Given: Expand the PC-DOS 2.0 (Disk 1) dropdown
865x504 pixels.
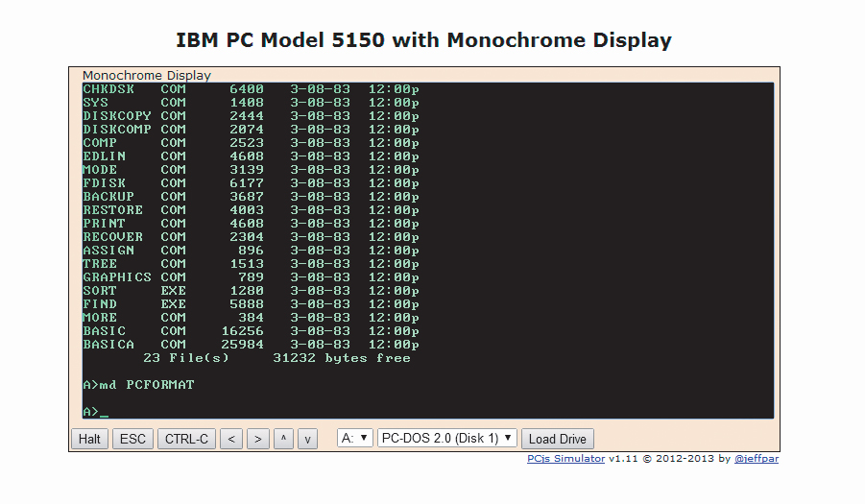Looking at the screenshot, I should tap(447, 438).
